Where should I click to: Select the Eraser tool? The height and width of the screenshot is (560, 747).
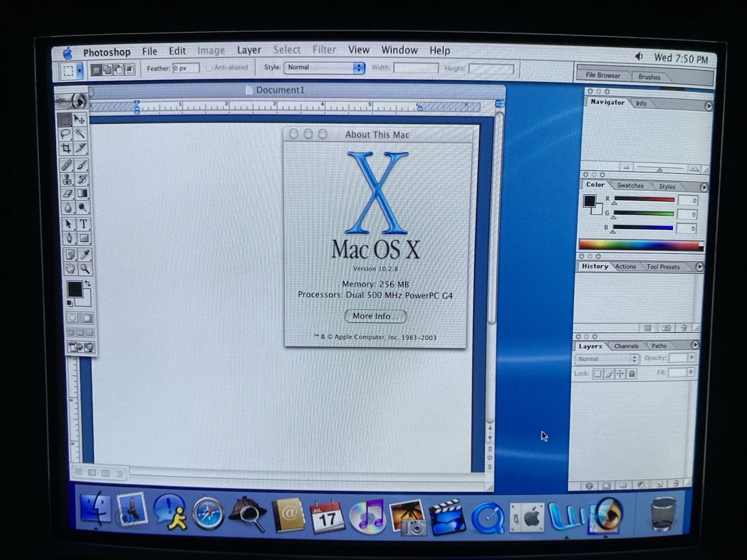[67, 193]
